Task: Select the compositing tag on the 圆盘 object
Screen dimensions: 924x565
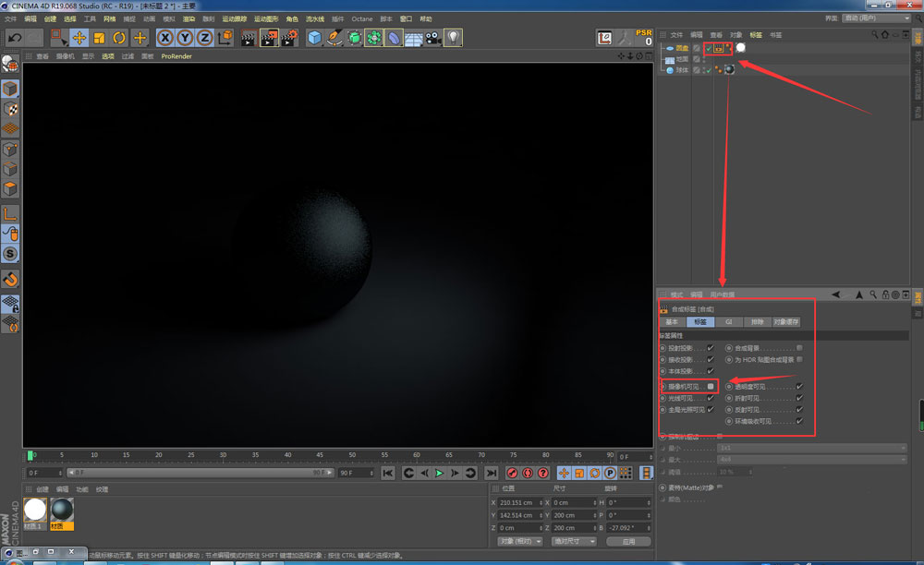Action: [718, 49]
